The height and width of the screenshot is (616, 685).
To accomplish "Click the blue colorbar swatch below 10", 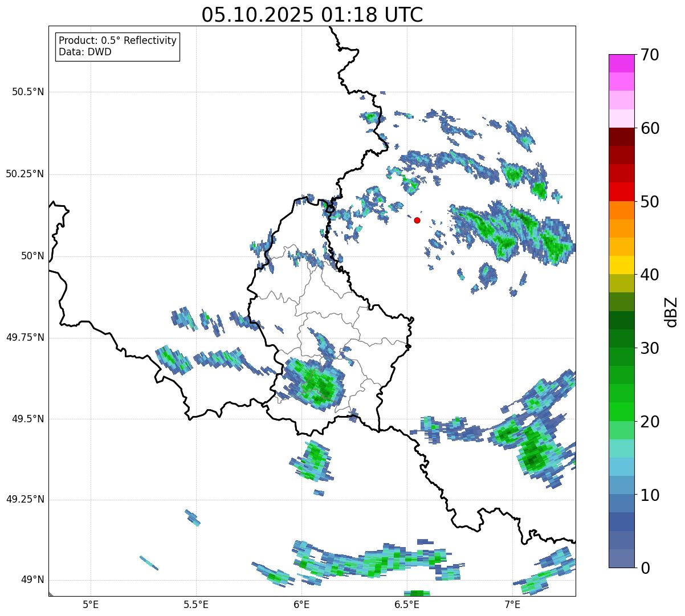I will (x=621, y=503).
